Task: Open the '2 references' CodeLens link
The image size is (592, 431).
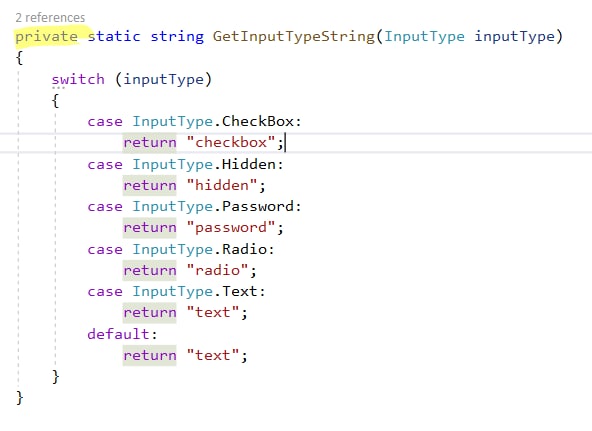Action: 50,17
